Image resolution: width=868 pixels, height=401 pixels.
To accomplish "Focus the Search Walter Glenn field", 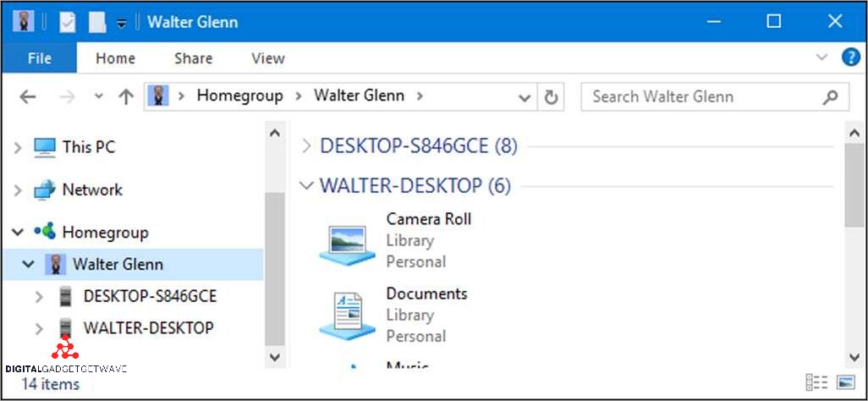I will pyautogui.click(x=714, y=97).
